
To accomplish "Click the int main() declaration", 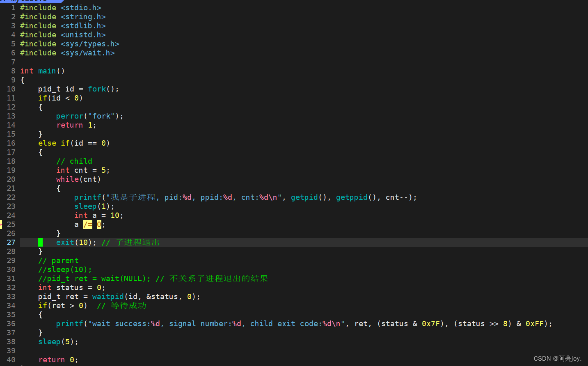I will (43, 71).
